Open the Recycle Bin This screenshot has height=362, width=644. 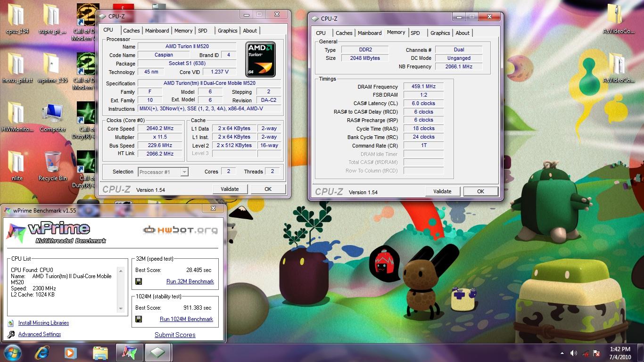click(x=52, y=166)
